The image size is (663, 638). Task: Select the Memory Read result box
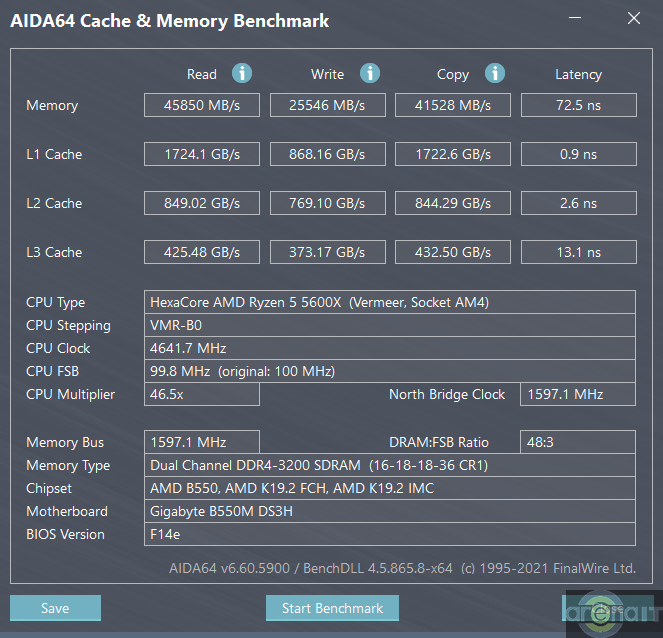202,105
